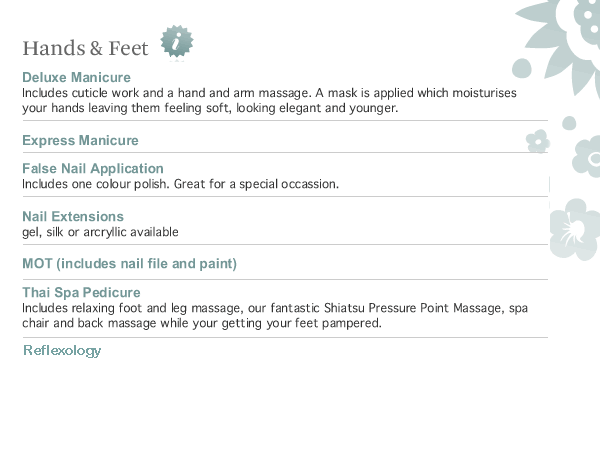Click the small round dot above the small flower
This screenshot has height=450, width=600.
[569, 123]
